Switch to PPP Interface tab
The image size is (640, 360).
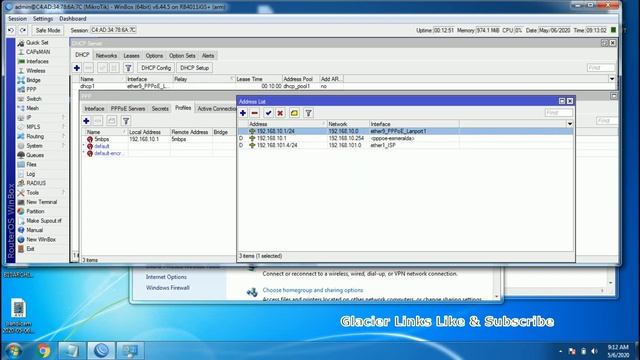click(94, 109)
